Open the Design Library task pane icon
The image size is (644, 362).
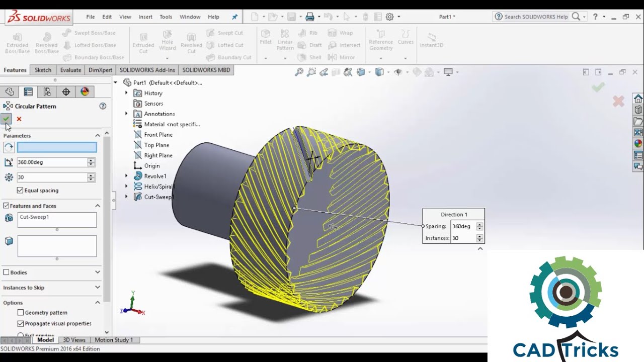point(638,110)
